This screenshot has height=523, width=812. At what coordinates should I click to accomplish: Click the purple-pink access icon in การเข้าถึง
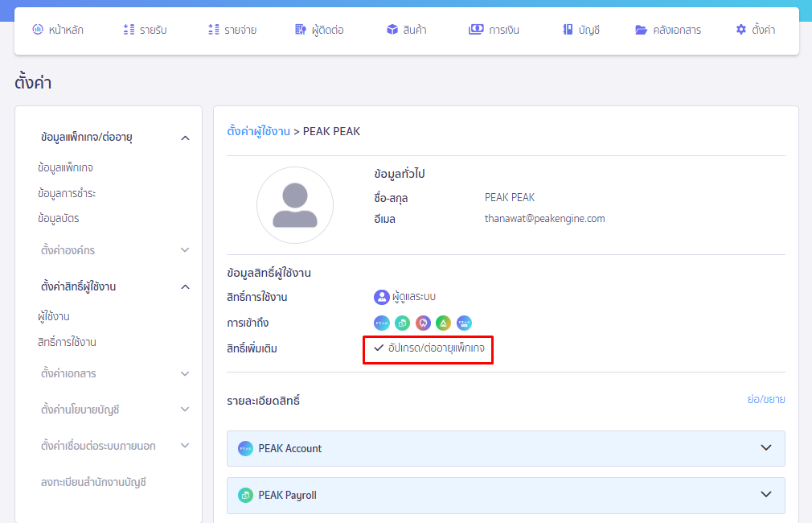point(423,323)
